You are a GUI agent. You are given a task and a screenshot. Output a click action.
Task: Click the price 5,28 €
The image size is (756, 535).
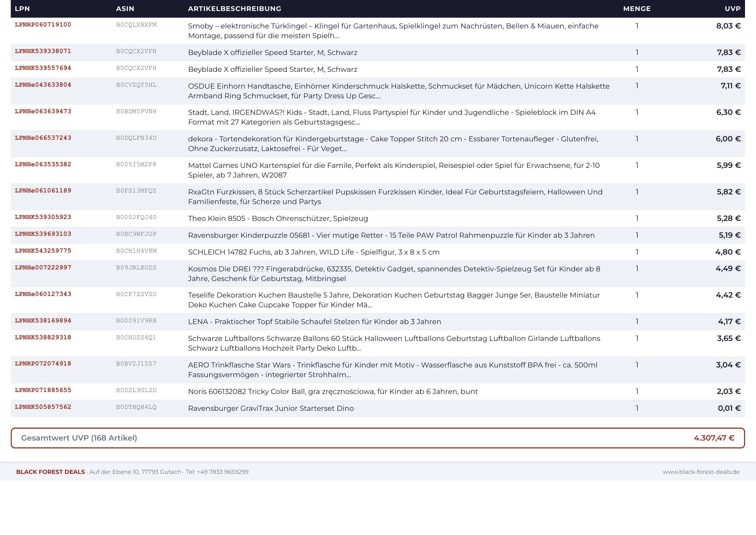[x=729, y=218]
